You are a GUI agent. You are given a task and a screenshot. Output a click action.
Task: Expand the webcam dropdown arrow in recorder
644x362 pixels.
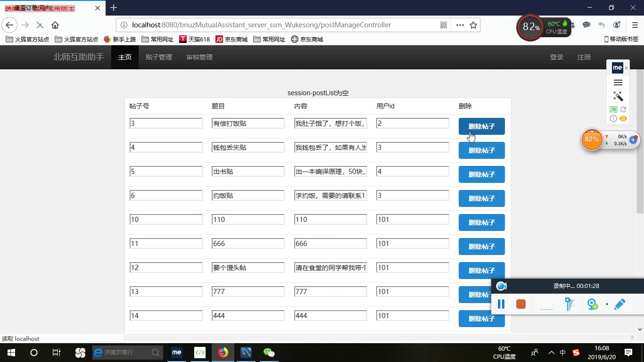pyautogui.click(x=607, y=304)
